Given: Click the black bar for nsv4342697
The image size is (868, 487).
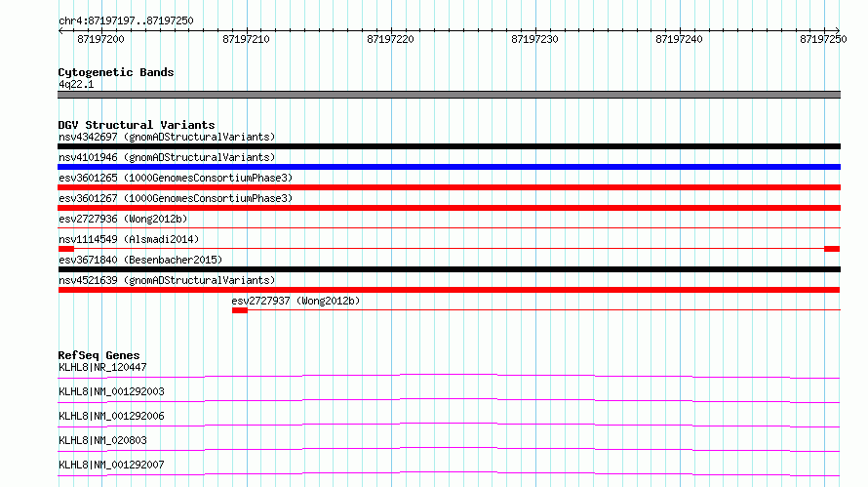Looking at the screenshot, I should pos(449,146).
